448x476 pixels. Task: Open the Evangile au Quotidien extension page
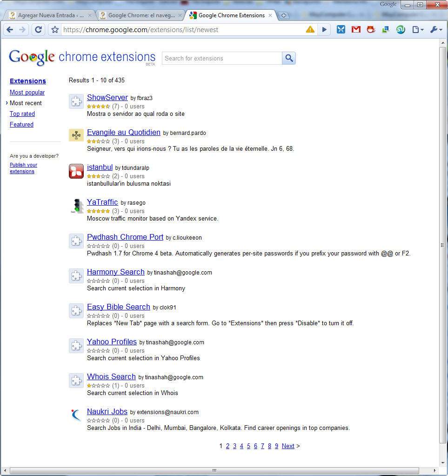coord(124,132)
